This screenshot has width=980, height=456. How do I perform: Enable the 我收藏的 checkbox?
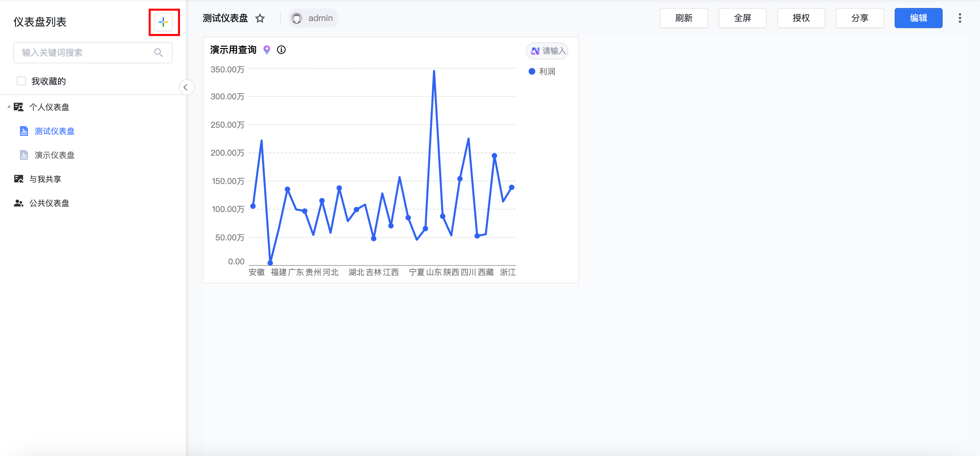click(21, 81)
